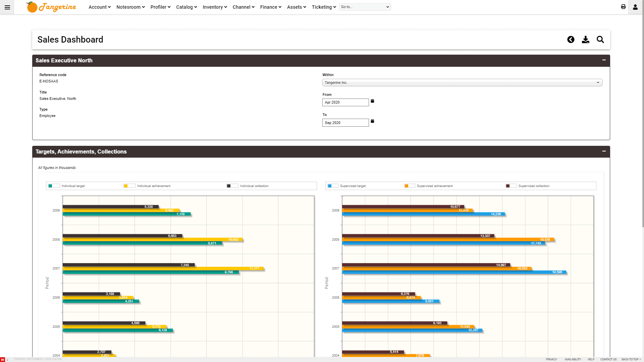Open the From date calendar icon
The width and height of the screenshot is (644, 362).
coord(372,101)
